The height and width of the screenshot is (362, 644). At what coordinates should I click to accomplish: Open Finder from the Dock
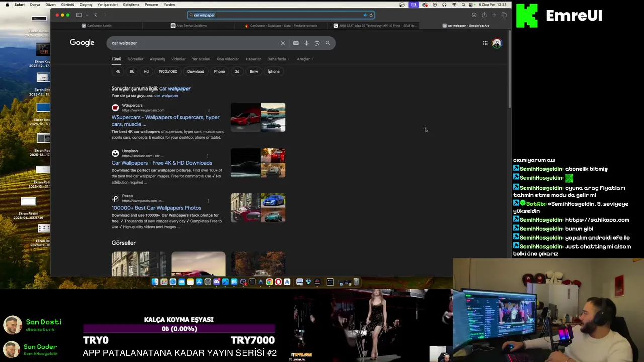tap(155, 282)
